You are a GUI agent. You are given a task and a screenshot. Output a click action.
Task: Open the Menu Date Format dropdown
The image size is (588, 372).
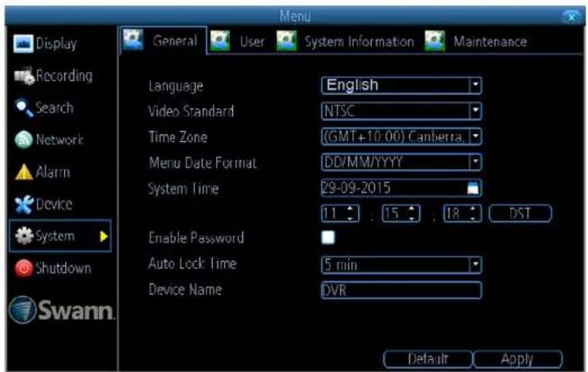pyautogui.click(x=401, y=162)
